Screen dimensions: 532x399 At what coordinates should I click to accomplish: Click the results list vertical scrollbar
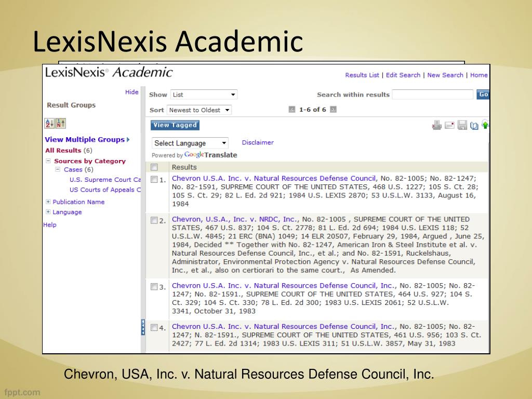coord(488,243)
